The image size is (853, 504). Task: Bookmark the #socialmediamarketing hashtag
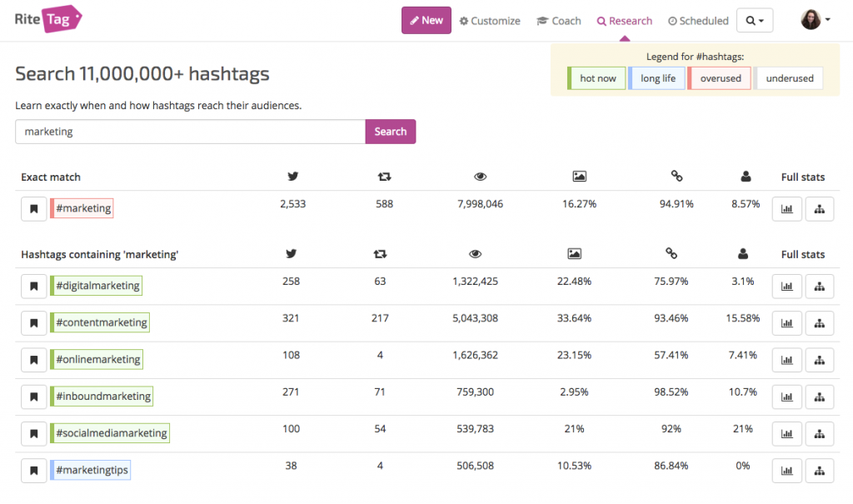(x=33, y=434)
